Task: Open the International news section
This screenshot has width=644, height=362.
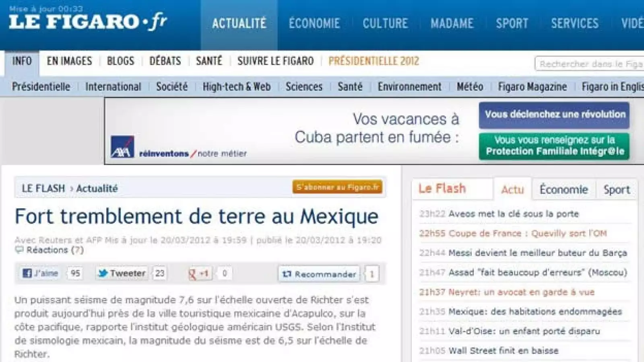Action: [113, 86]
